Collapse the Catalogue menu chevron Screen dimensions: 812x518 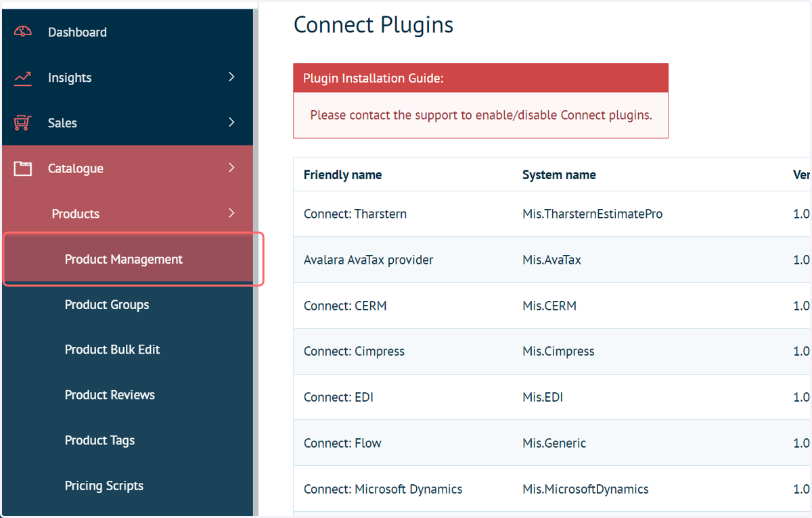pos(231,168)
